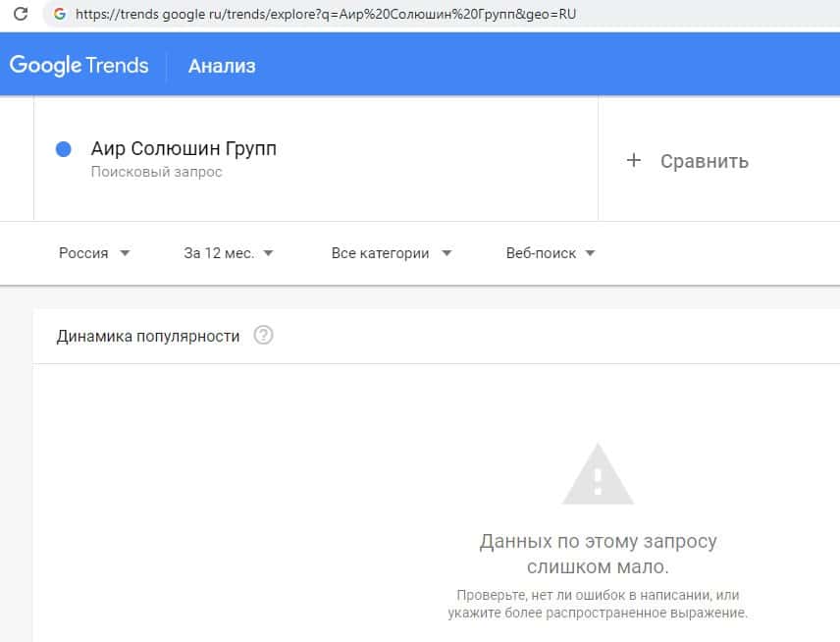
Task: Click the browser reload icon
Action: (x=20, y=15)
